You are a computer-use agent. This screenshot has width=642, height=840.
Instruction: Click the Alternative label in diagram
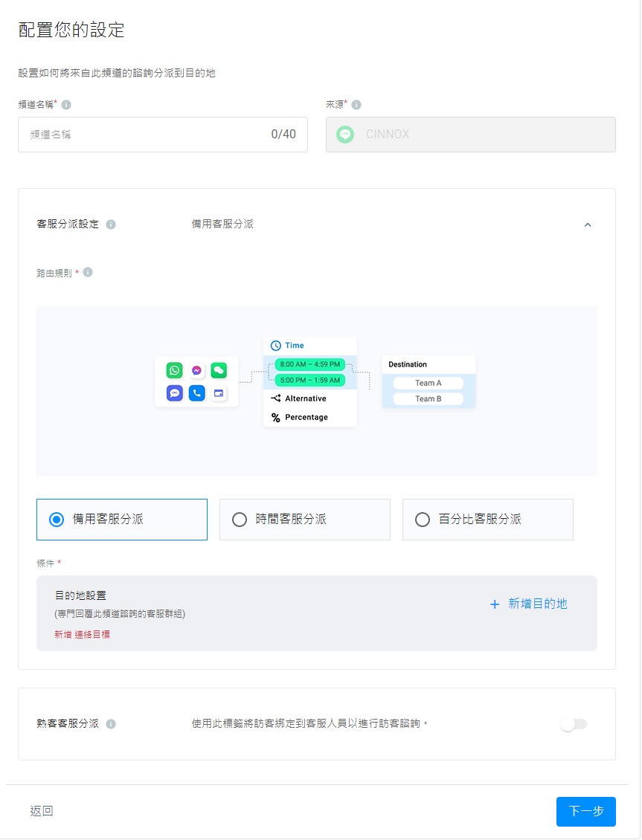306,398
